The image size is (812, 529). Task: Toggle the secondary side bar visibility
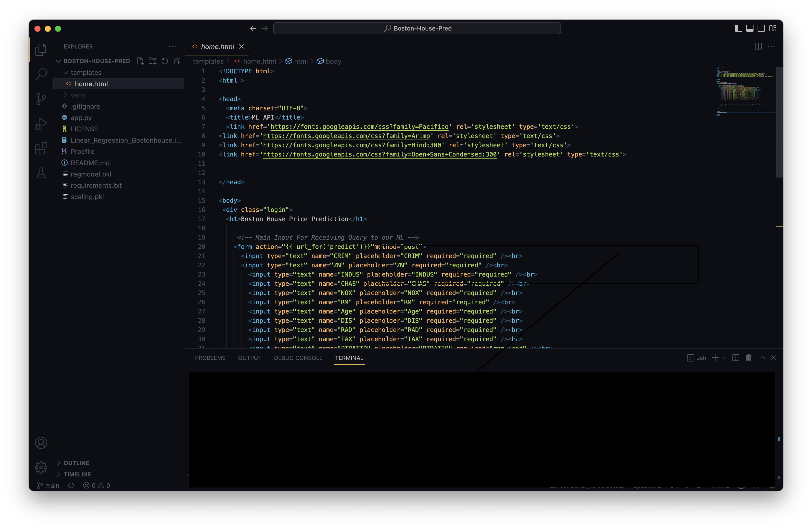761,28
